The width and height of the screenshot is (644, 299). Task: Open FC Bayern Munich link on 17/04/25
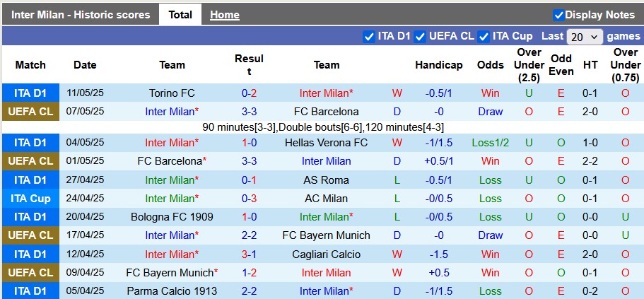326,235
